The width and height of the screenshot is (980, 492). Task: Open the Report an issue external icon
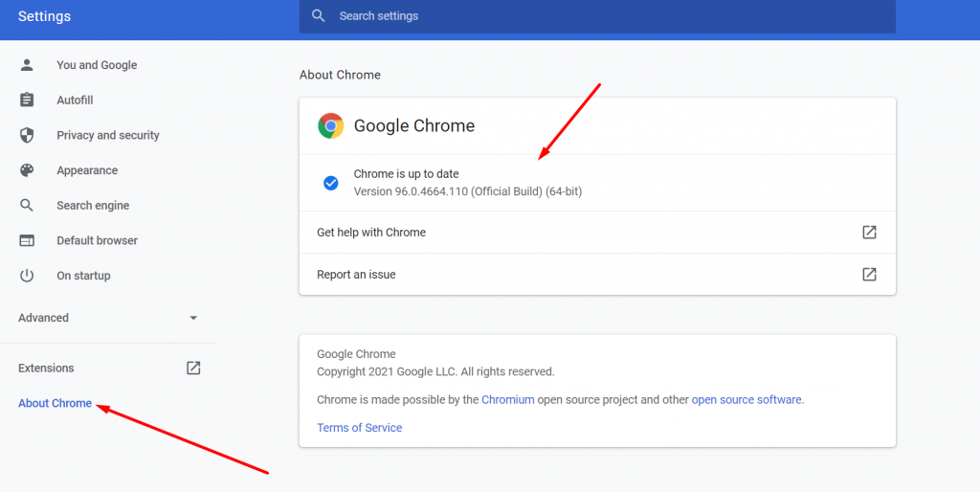tap(869, 275)
